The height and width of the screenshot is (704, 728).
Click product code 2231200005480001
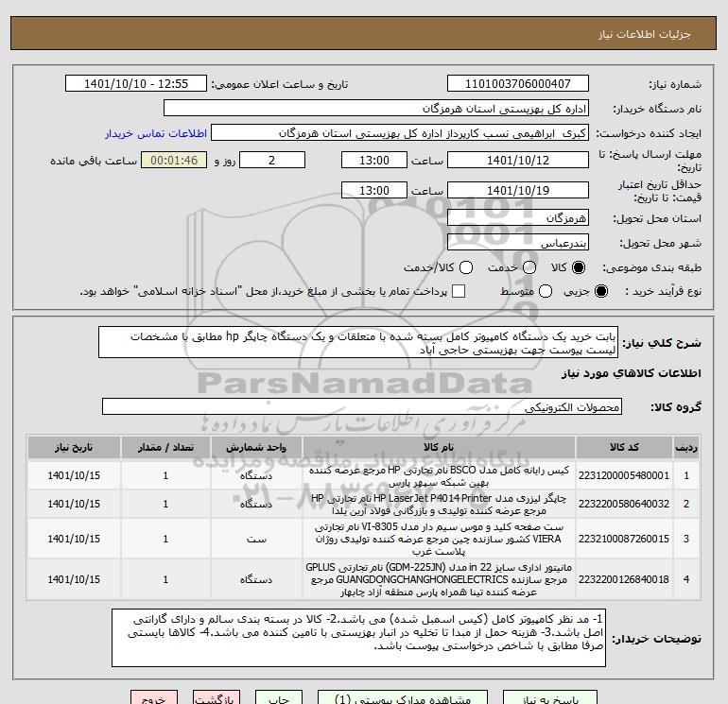(624, 475)
